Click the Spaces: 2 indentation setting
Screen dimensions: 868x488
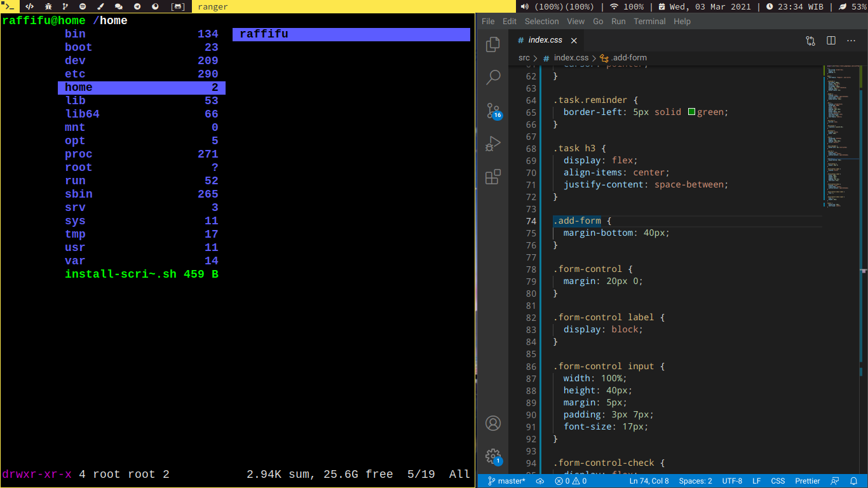pos(695,481)
